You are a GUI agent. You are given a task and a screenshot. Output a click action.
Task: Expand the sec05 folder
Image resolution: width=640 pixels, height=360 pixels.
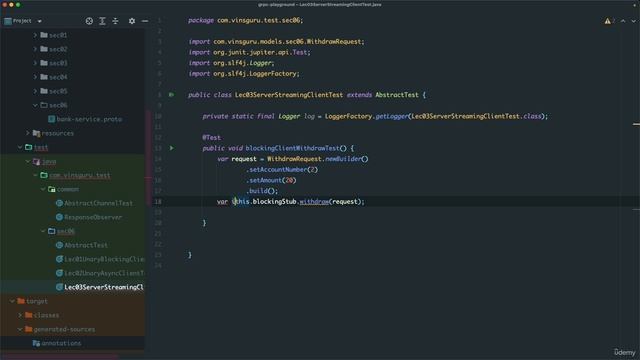click(x=35, y=91)
